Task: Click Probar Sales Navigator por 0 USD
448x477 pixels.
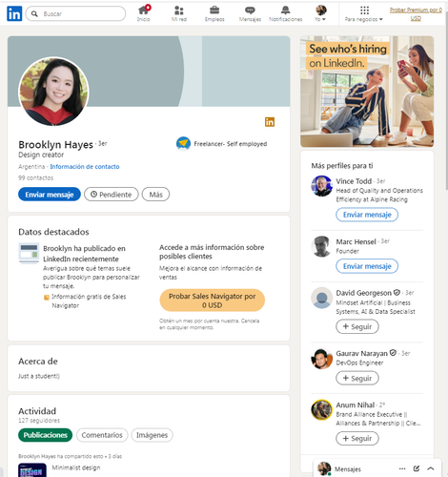Action: point(212,301)
